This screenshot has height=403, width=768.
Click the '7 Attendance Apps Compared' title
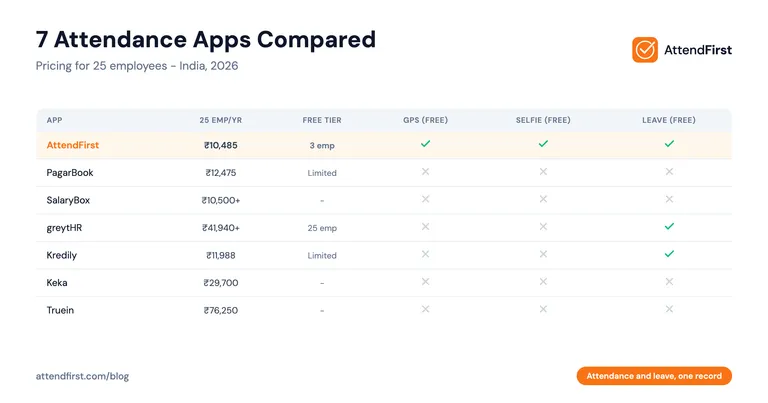click(206, 40)
